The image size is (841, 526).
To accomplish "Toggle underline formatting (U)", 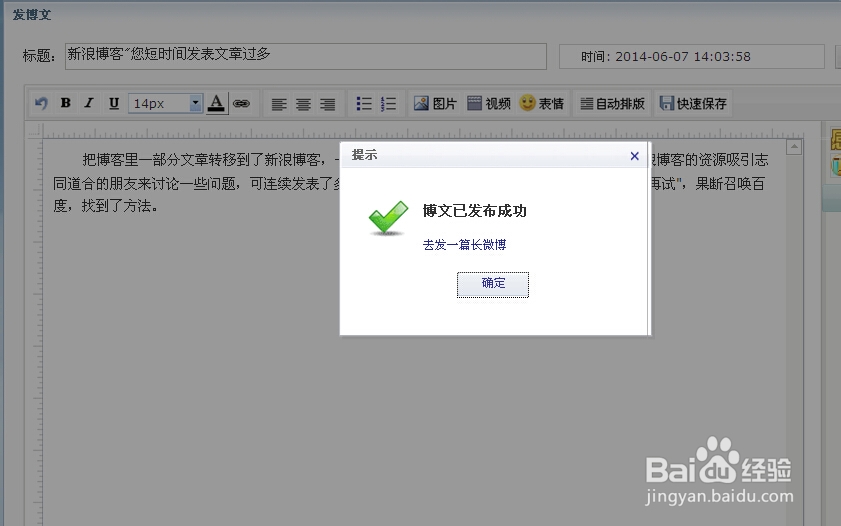I will click(114, 103).
